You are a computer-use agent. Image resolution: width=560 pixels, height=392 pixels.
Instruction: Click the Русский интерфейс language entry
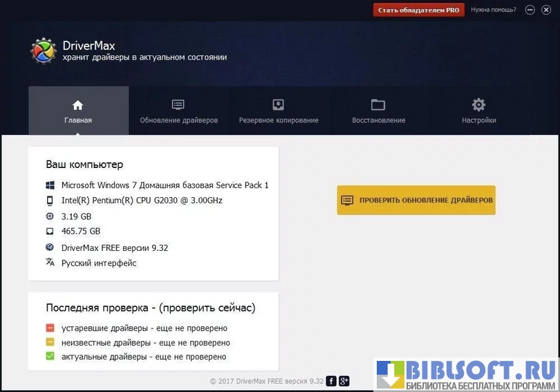(x=99, y=263)
